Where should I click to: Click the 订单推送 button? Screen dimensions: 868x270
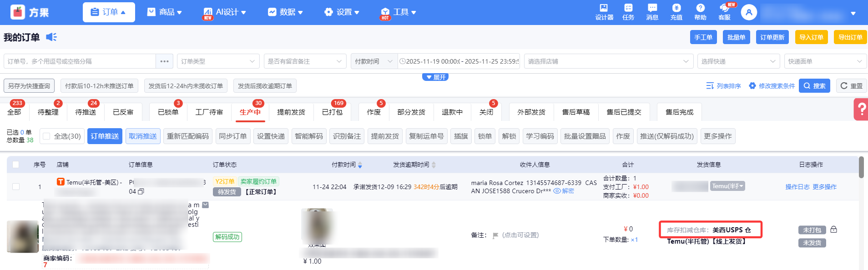[x=105, y=136]
